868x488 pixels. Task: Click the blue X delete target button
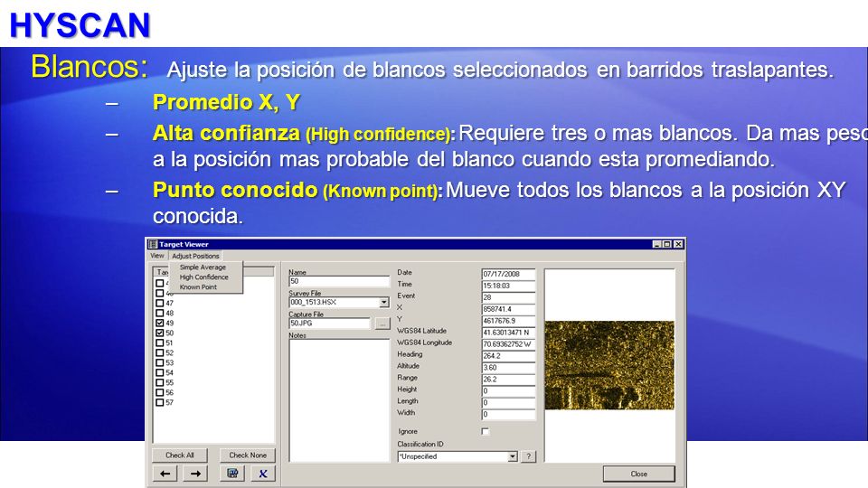263,474
